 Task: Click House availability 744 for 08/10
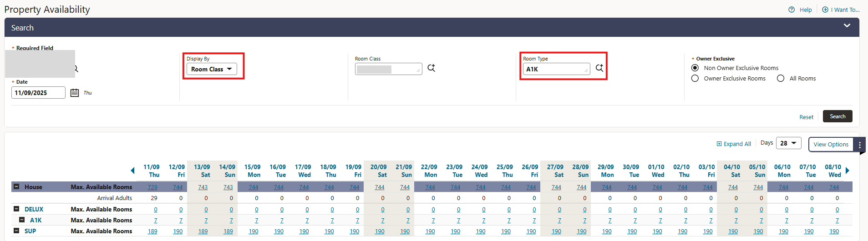[x=834, y=187]
